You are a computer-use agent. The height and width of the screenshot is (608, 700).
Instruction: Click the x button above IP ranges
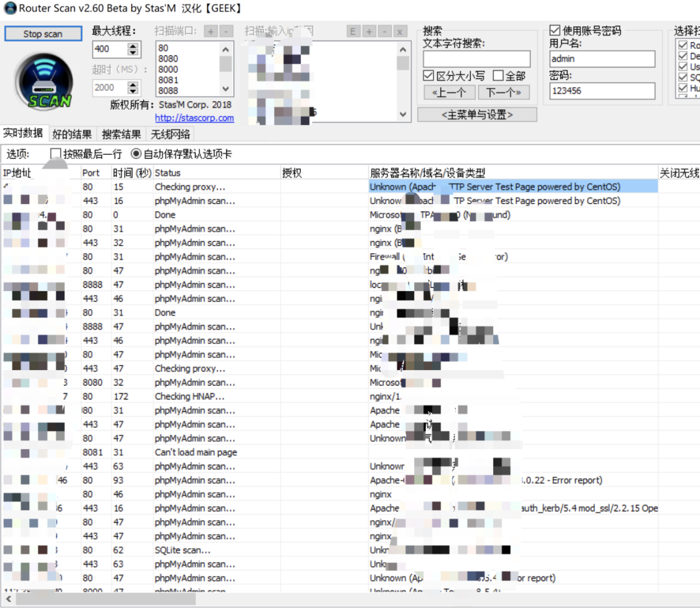400,31
